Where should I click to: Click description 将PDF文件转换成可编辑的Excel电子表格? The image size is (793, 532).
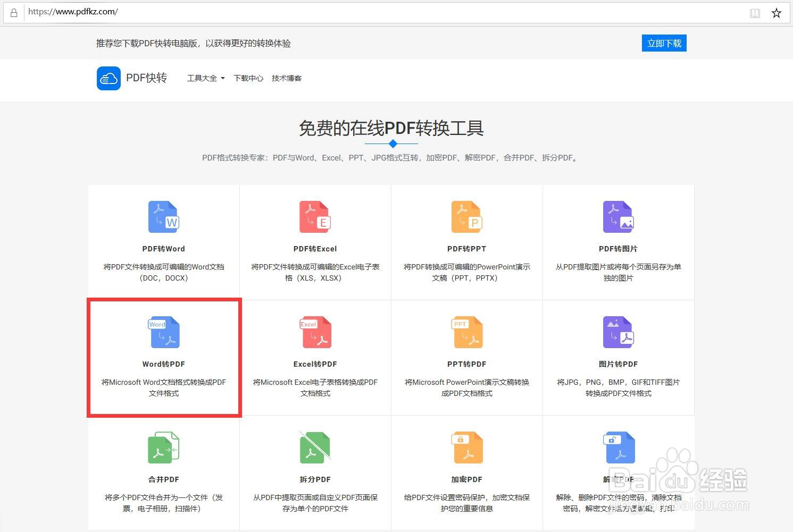tap(315, 272)
